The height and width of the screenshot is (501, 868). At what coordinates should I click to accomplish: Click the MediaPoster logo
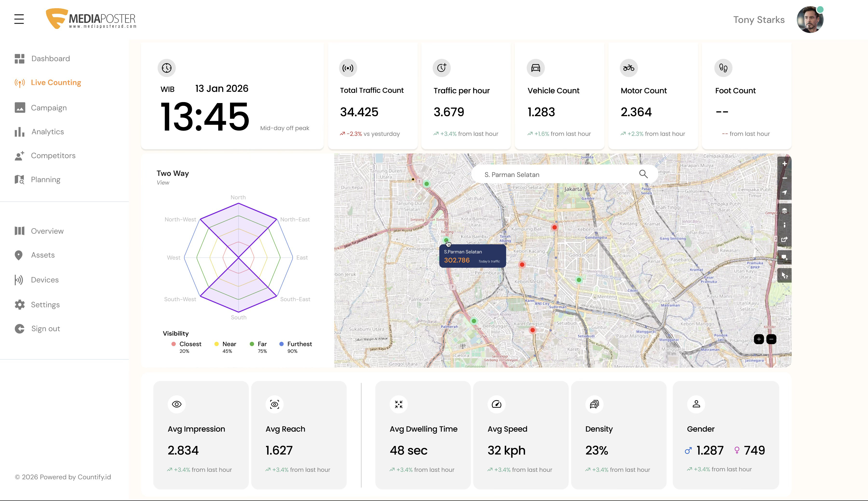tap(91, 19)
